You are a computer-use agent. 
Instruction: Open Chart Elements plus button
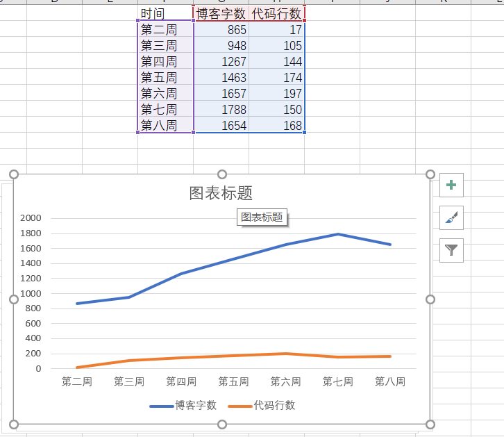(451, 185)
